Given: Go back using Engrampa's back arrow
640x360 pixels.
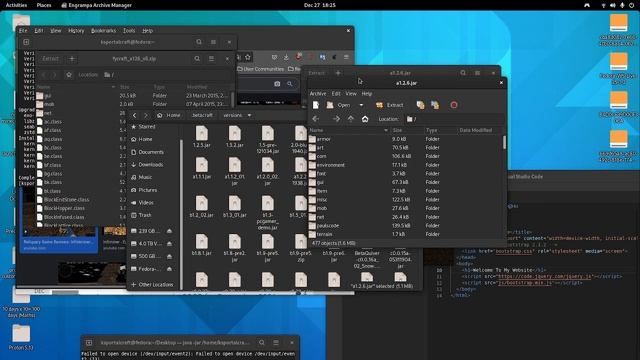Looking at the screenshot, I should (x=316, y=119).
